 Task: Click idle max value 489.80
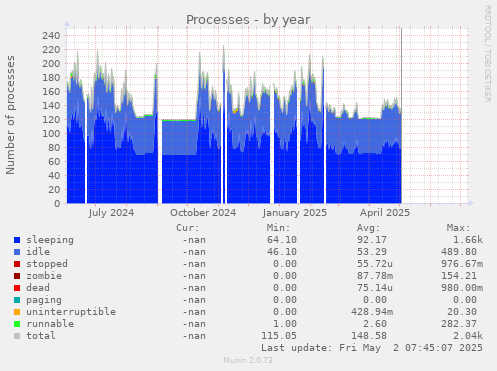click(459, 252)
